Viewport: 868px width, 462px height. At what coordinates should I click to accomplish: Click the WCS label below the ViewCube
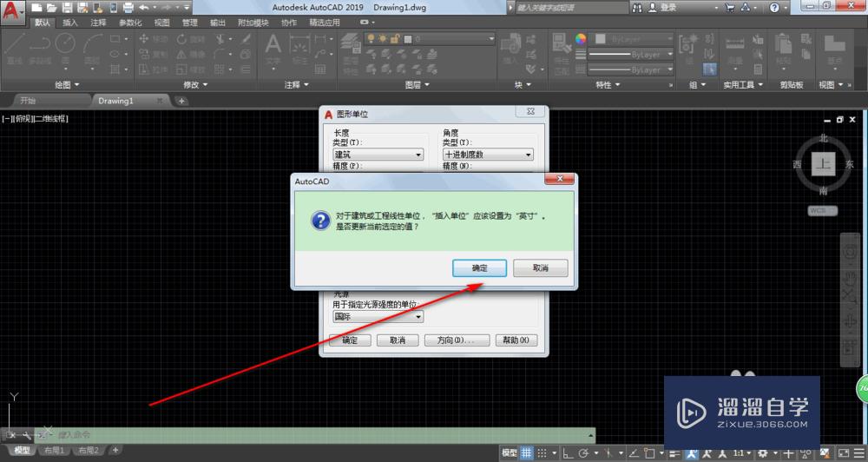coord(823,210)
